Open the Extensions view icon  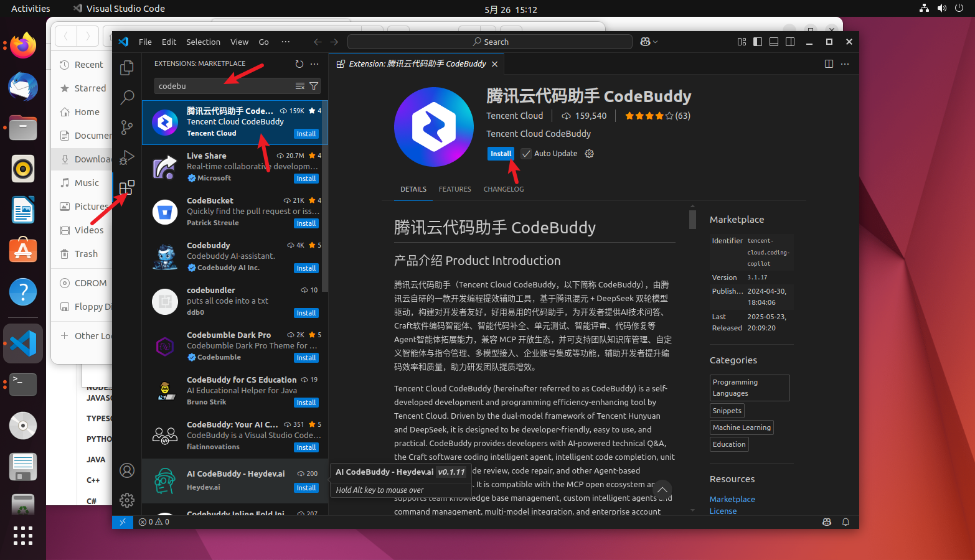point(127,187)
